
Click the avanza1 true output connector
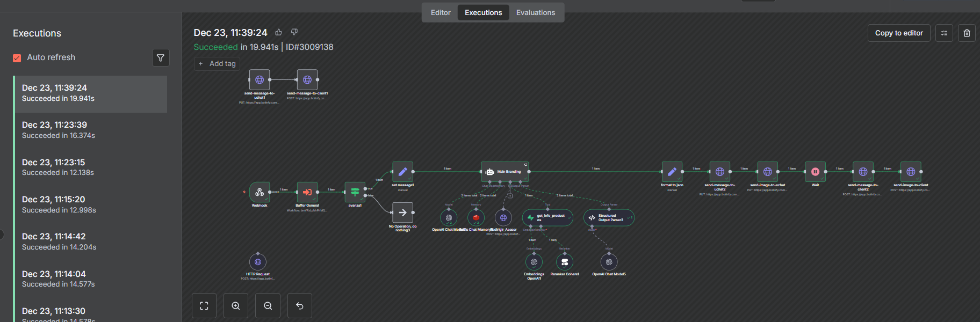point(365,188)
